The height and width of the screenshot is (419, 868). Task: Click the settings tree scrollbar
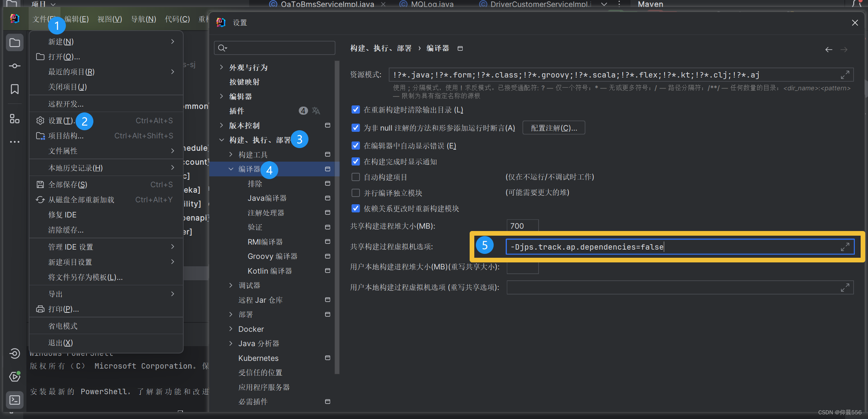tap(337, 217)
